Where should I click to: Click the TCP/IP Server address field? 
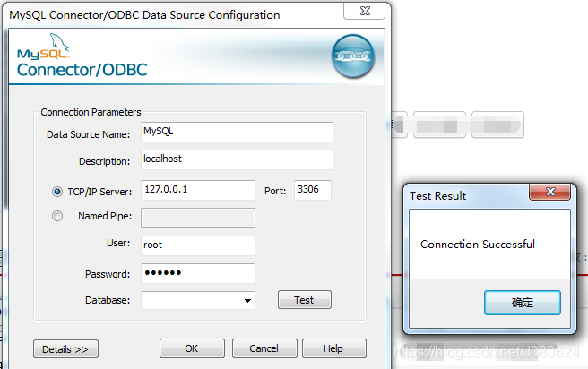pyautogui.click(x=197, y=190)
